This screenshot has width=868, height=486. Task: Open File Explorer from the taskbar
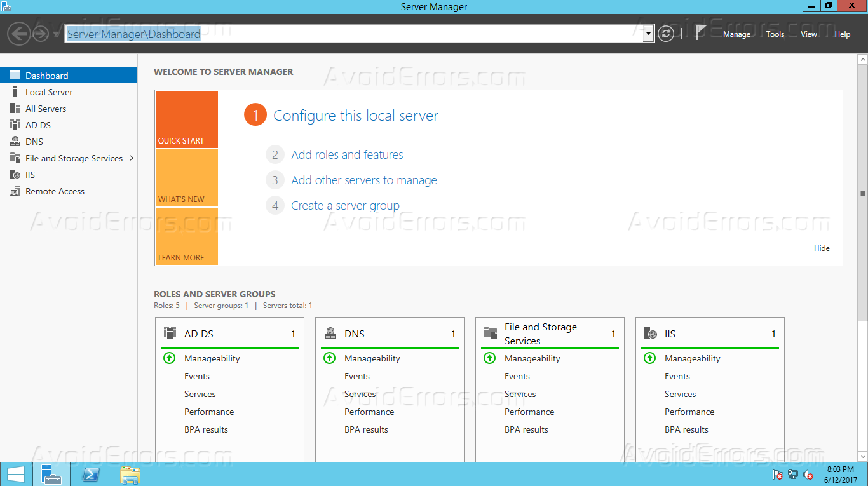pos(130,475)
